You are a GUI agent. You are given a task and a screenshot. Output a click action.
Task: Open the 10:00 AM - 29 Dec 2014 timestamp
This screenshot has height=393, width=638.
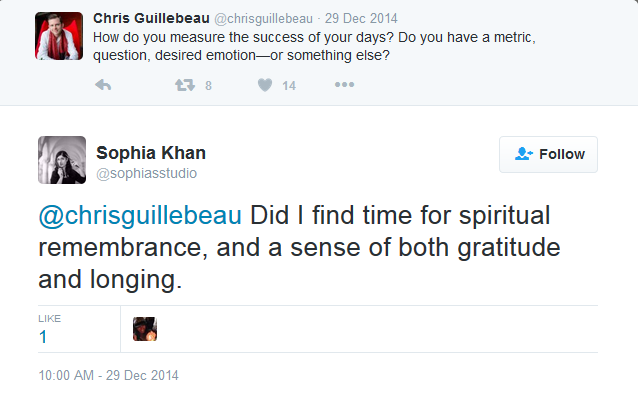tap(108, 375)
